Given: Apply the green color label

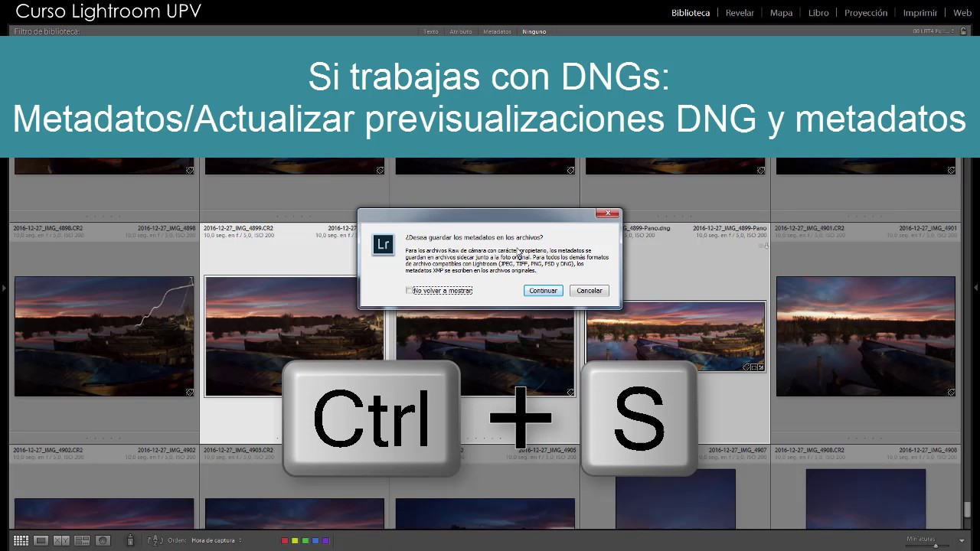Looking at the screenshot, I should 305,540.
